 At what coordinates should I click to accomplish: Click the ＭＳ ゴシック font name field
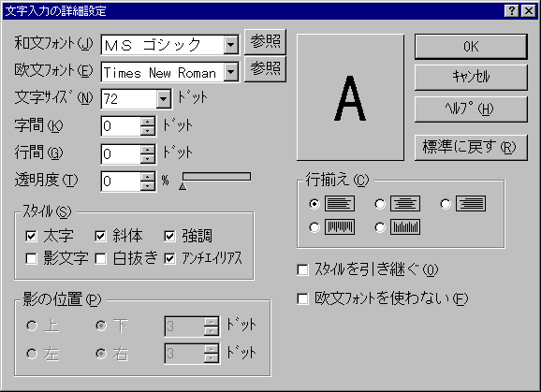click(x=163, y=45)
